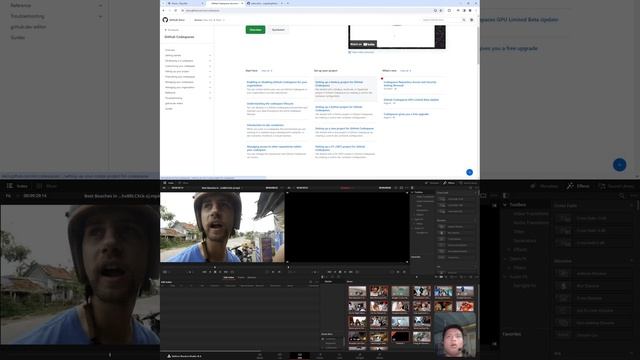
Task: Open Setting up a C# (.NET) project link
Action: pos(340,148)
